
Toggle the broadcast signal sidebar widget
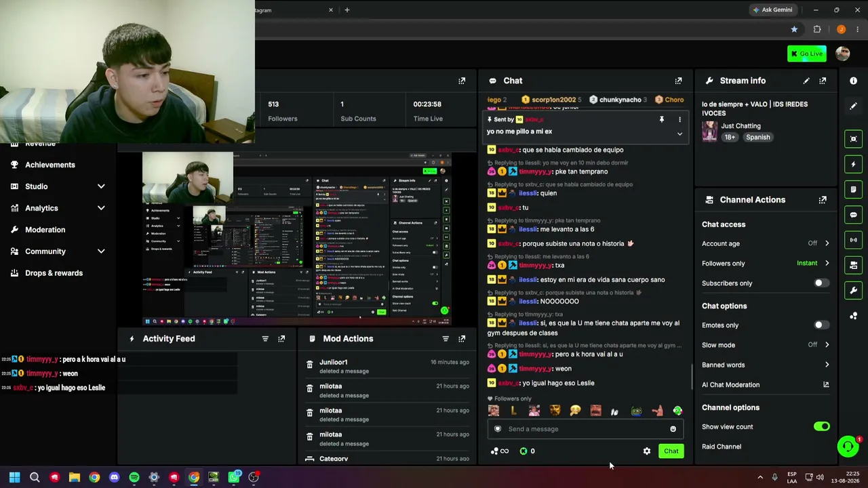coord(854,240)
